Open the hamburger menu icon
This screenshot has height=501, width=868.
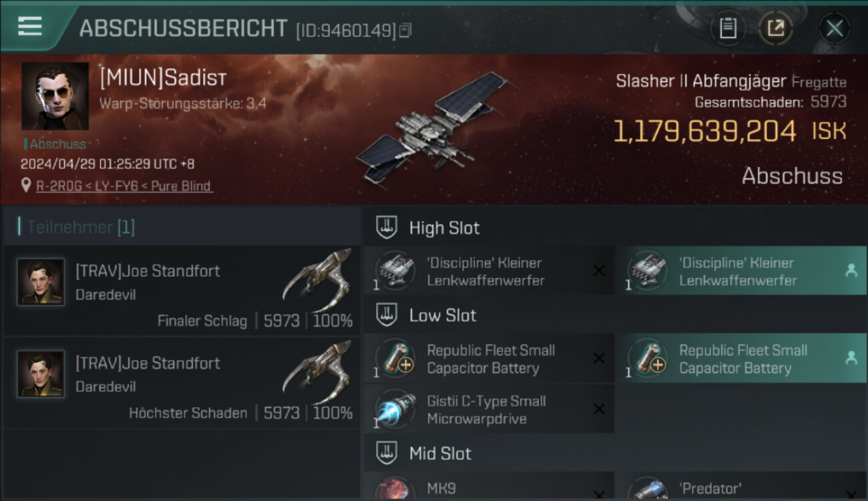coord(30,26)
